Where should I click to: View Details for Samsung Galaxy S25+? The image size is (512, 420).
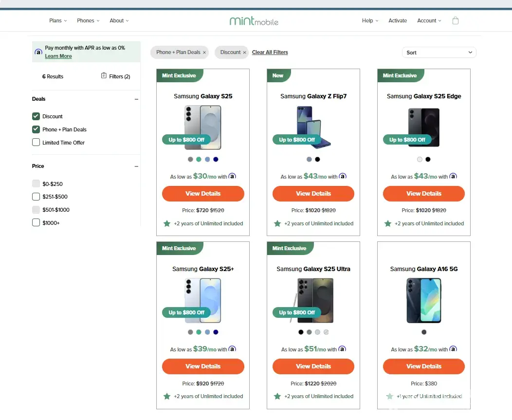(203, 366)
